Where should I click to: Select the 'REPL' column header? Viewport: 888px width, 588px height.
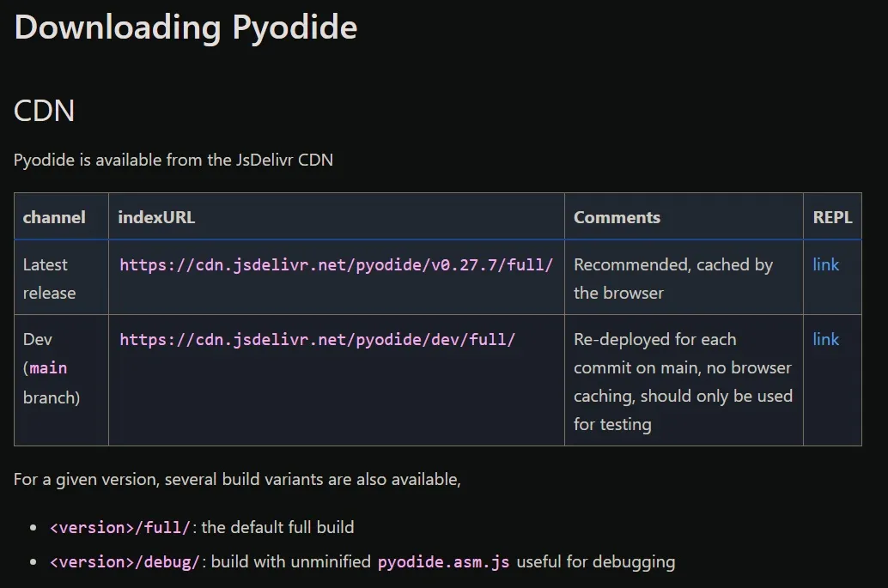click(x=832, y=217)
